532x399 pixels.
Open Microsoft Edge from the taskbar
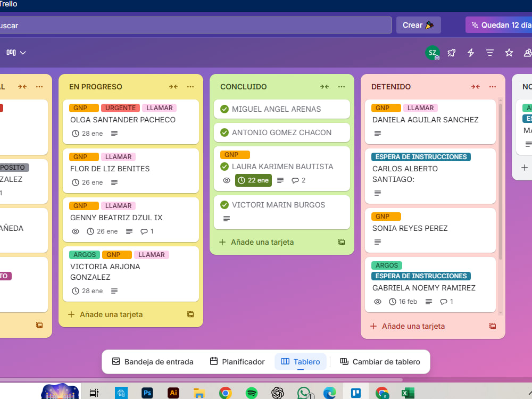click(x=329, y=393)
